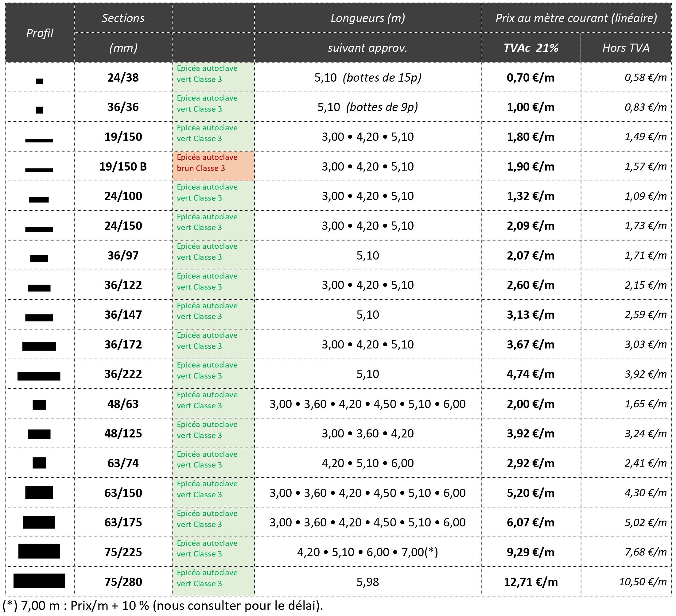Image resolution: width=676 pixels, height=616 pixels.
Task: Click the 36/222 profile shape icon
Action: (x=39, y=376)
